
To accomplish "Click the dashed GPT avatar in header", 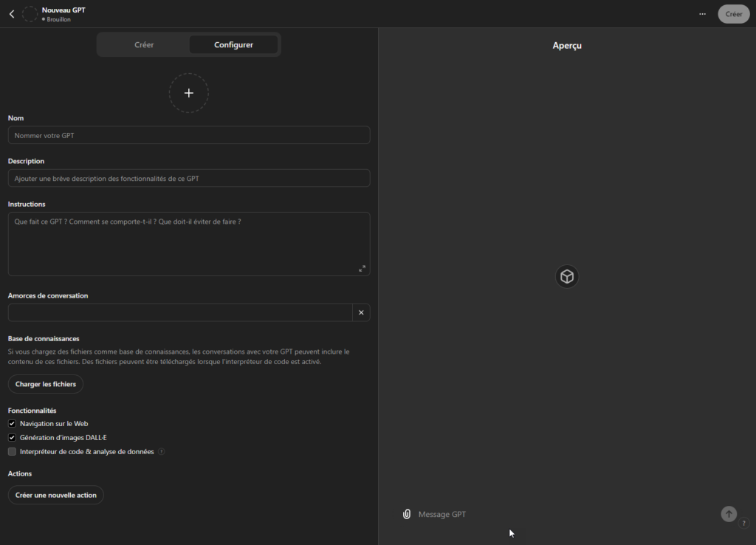I will click(x=30, y=14).
